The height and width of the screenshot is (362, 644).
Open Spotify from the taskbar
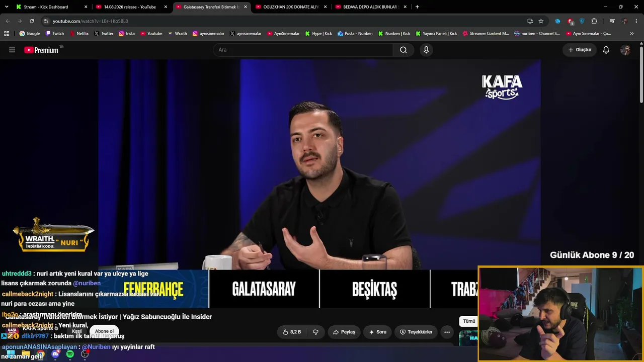click(x=70, y=354)
